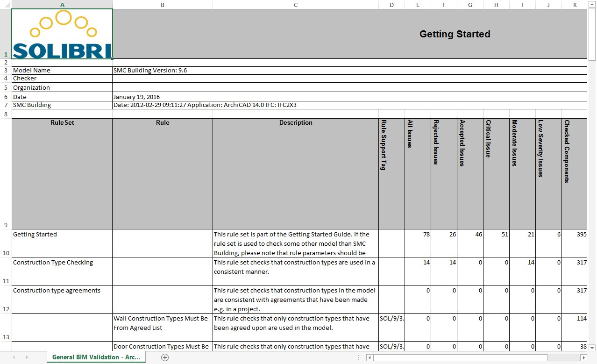This screenshot has height=364, width=597.
Task: Click the Select All corner triangle
Action: (6, 5)
